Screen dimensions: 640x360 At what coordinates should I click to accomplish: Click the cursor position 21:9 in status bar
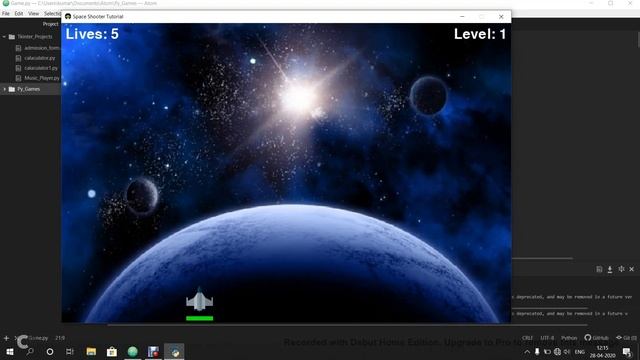tap(60, 338)
